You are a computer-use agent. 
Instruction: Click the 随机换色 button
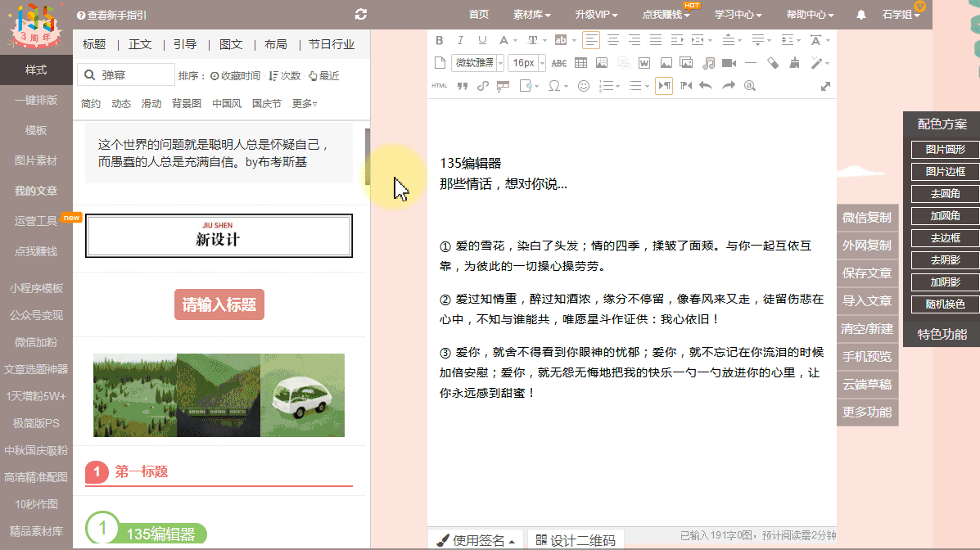click(945, 304)
